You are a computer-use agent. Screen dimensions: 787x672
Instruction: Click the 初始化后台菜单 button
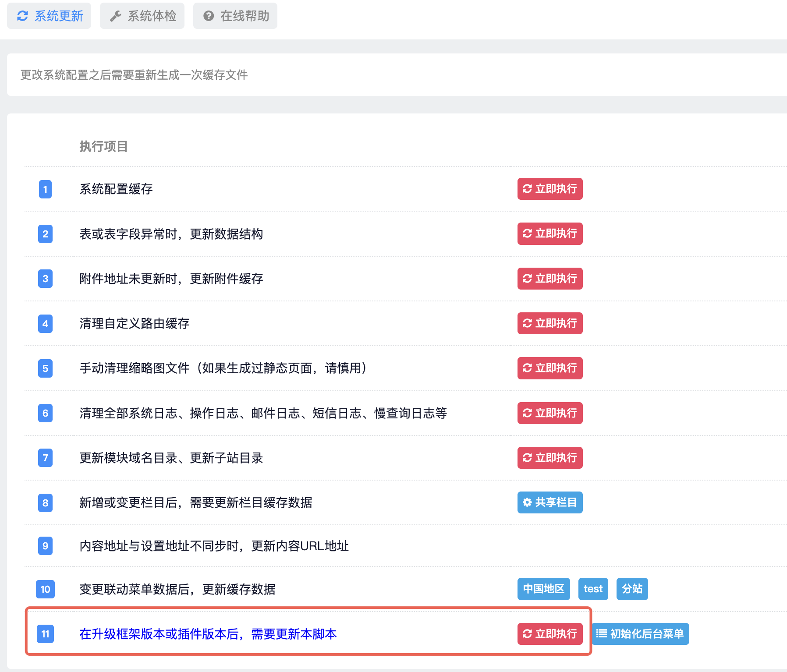point(640,634)
